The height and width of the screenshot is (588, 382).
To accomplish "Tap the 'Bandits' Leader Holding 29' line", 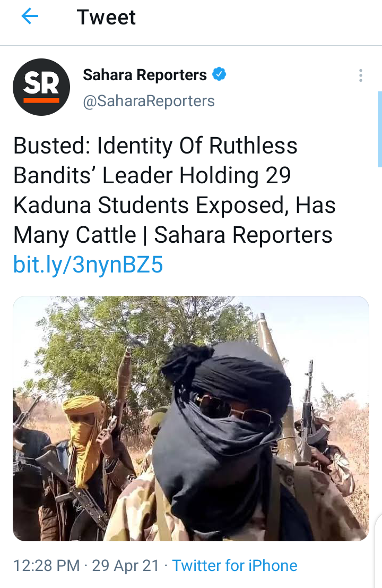I will click(x=152, y=175).
